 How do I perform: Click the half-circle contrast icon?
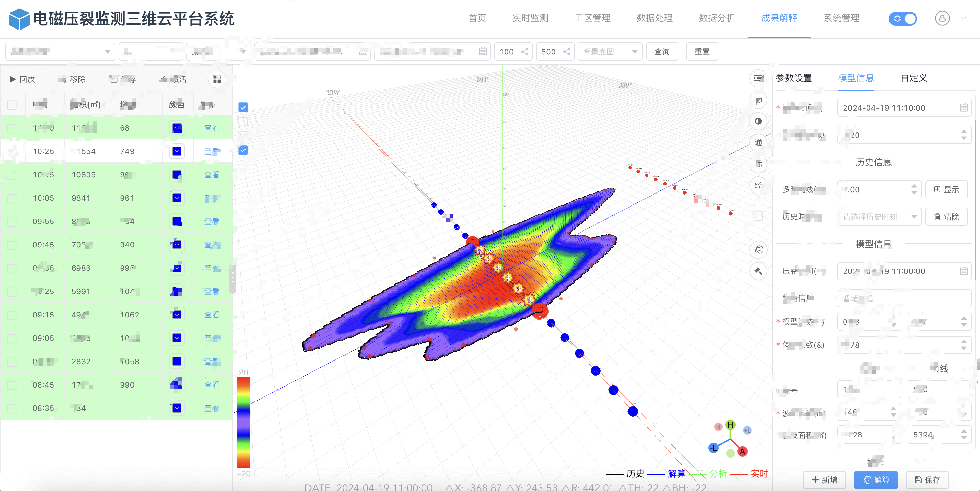tap(758, 121)
